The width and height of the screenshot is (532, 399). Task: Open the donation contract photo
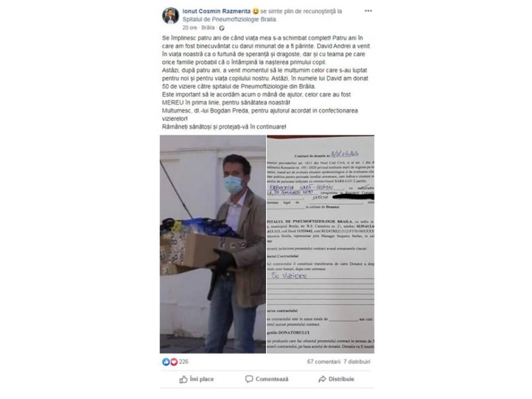320,244
